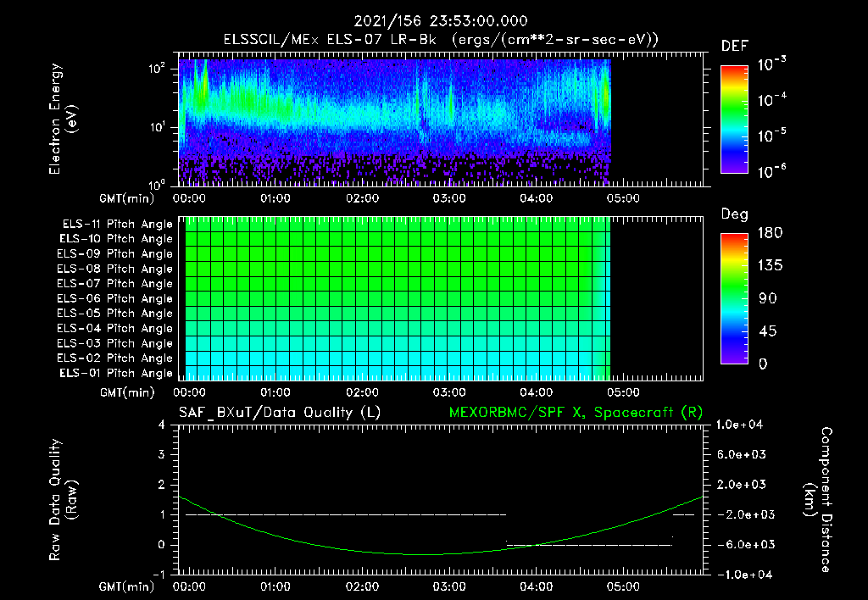Select the ELS-04 Pitch Angle row label
868x600 pixels.
114,329
